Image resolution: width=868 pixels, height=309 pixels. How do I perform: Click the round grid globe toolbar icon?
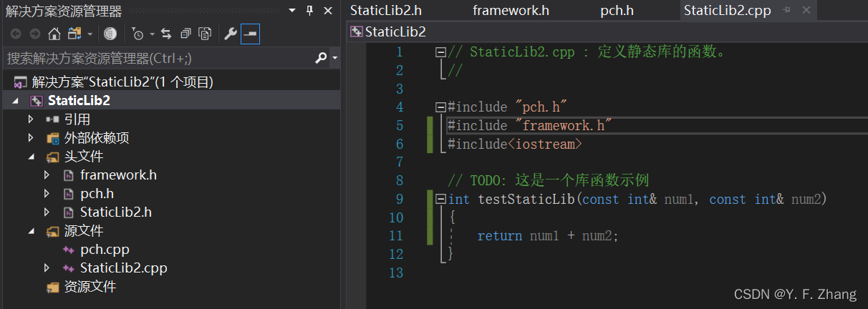[x=110, y=34]
